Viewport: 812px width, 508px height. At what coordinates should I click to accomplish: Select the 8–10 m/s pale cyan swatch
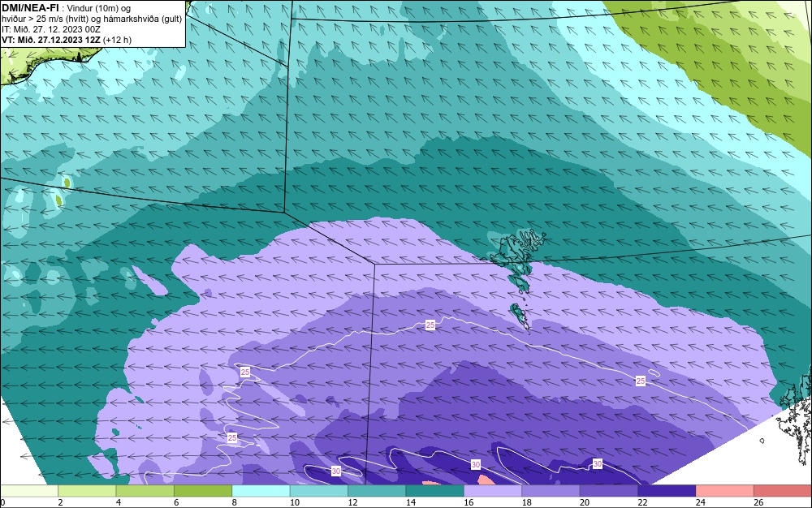(261, 491)
